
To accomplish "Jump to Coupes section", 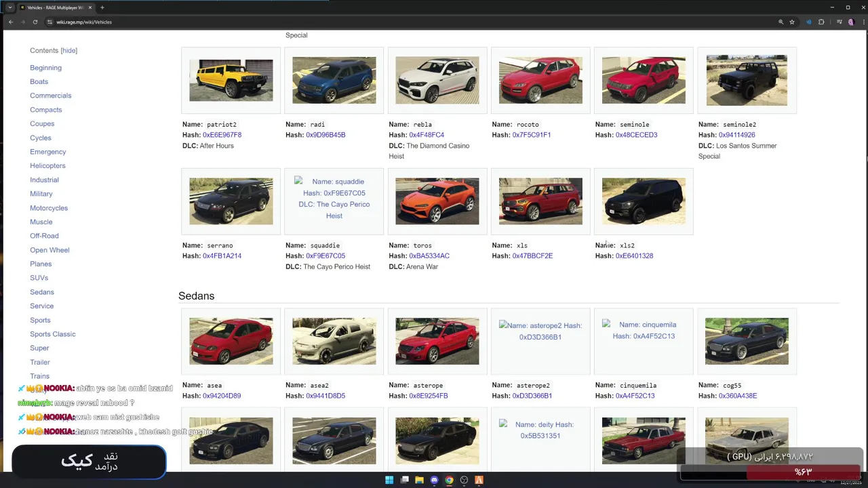I will click(42, 124).
